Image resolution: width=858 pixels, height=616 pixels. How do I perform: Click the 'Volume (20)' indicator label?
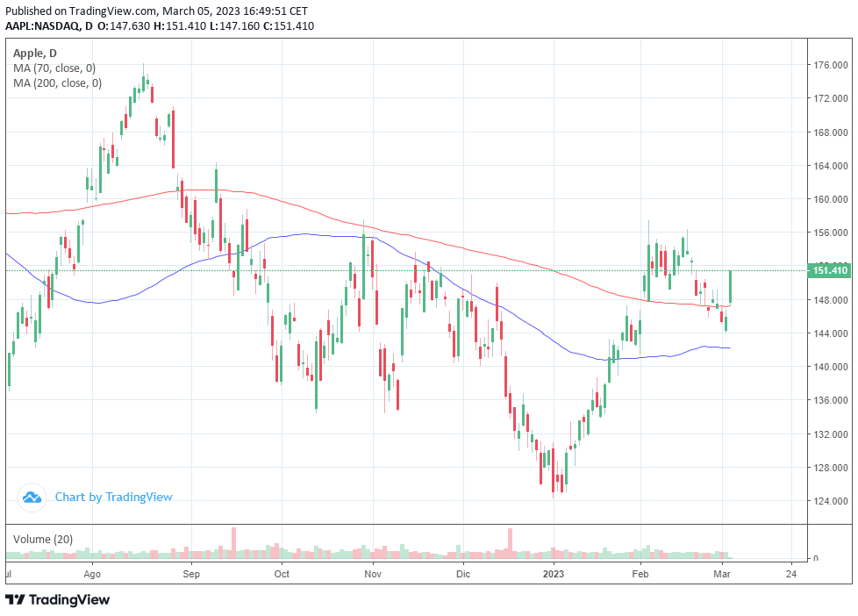coord(43,540)
